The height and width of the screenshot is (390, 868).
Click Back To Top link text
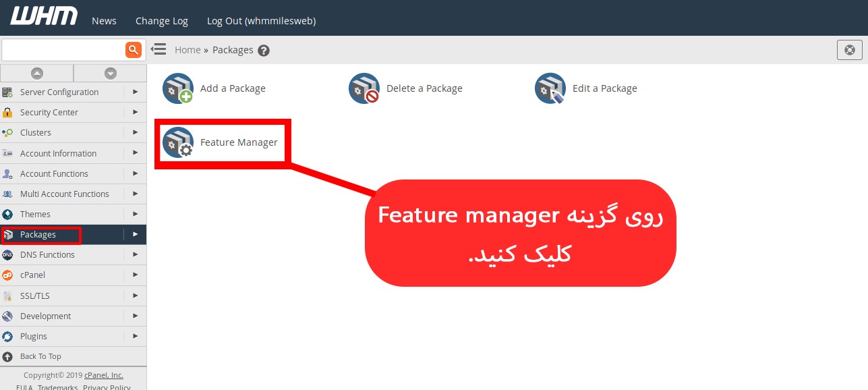point(40,356)
